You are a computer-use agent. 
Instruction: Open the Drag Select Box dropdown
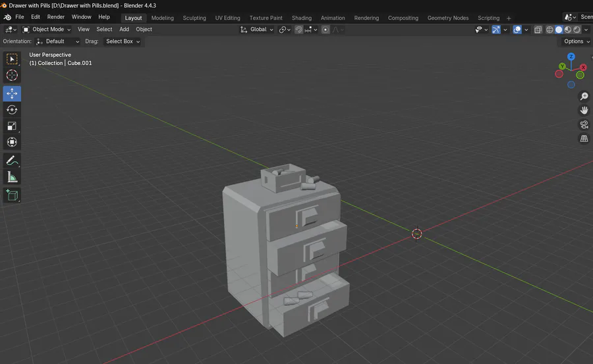click(122, 41)
